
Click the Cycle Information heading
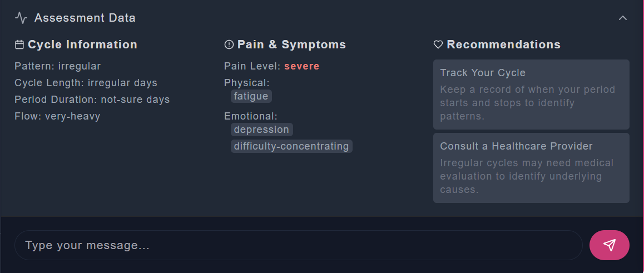coord(82,44)
